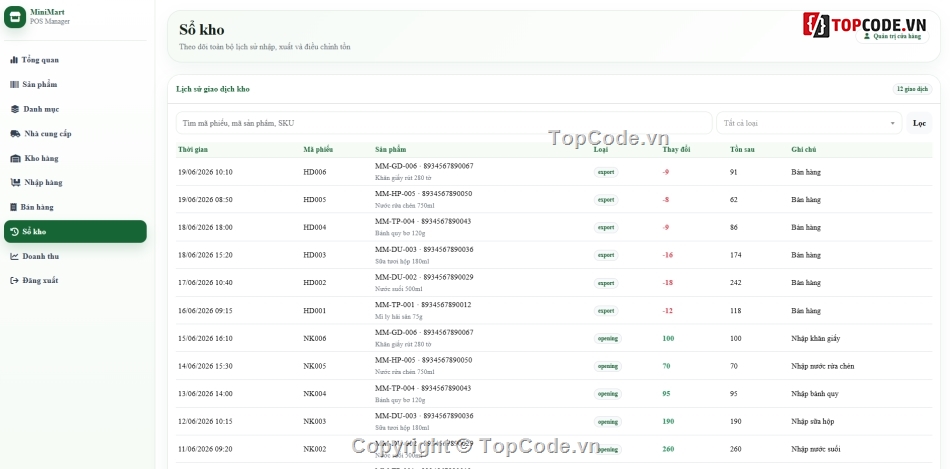Open the Tất cả loại dropdown
Viewport: 950px width, 469px height.
pos(809,123)
